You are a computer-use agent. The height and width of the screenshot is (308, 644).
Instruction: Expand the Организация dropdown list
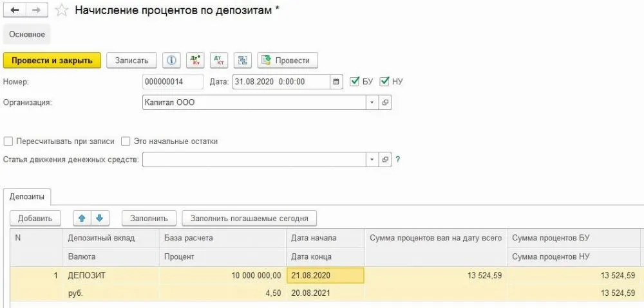point(372,102)
